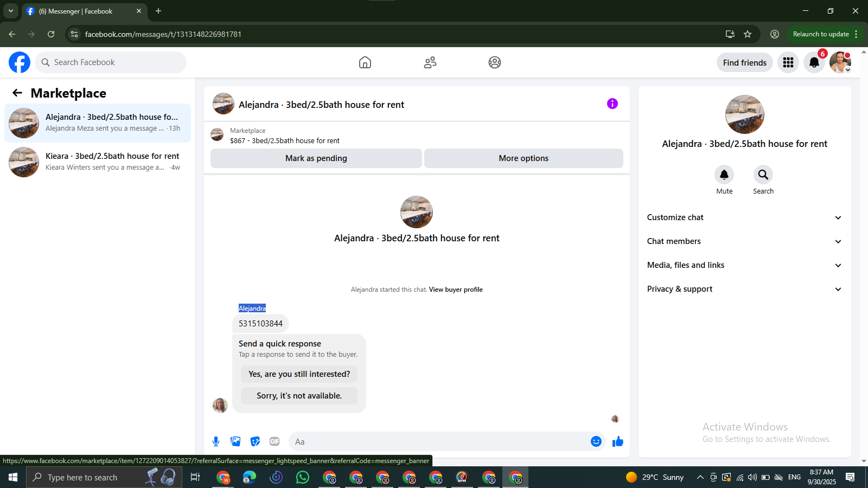868x488 pixels.
Task: Open WhatsApp from the taskbar
Action: pyautogui.click(x=303, y=477)
